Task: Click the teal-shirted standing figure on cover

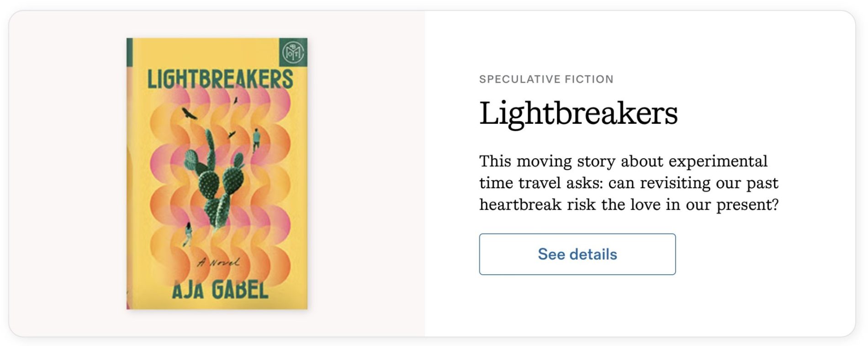Action: 256,138
